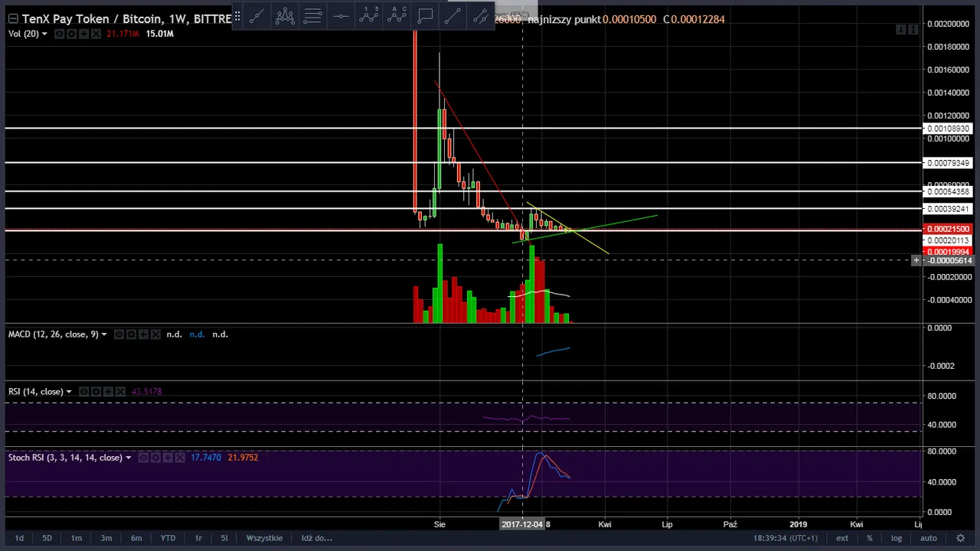
Task: Open timezone menu at 18:39:34 (UTC+1)
Action: pos(786,538)
